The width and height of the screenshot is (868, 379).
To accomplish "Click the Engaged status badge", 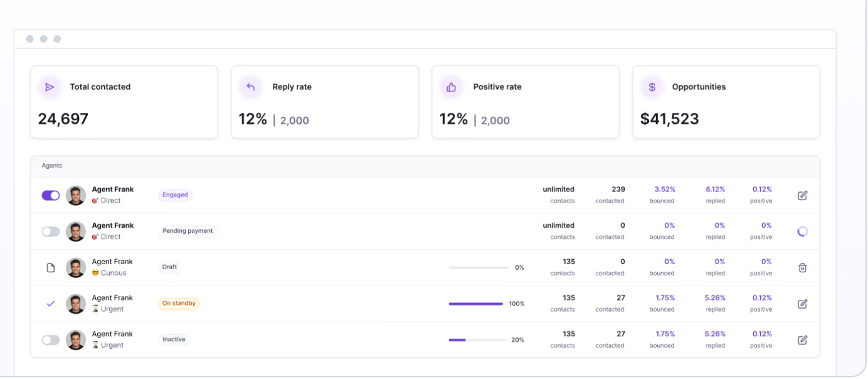I will [x=175, y=195].
